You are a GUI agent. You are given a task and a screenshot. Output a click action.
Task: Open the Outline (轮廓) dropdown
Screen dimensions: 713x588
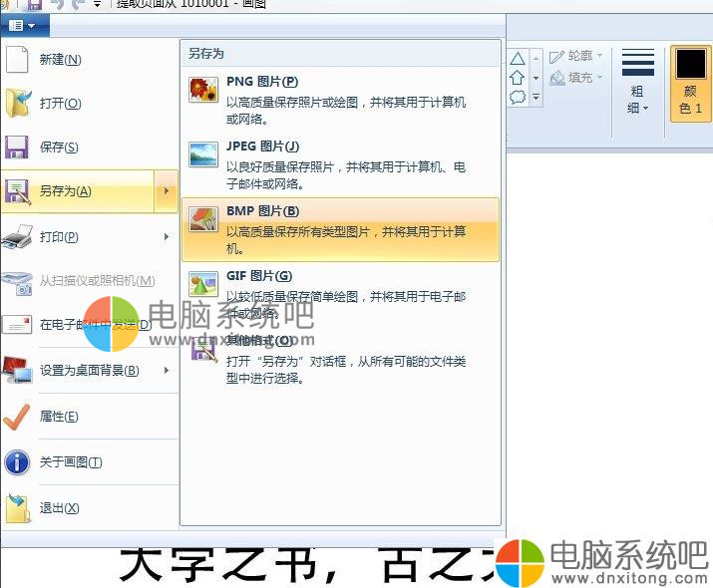pos(576,56)
